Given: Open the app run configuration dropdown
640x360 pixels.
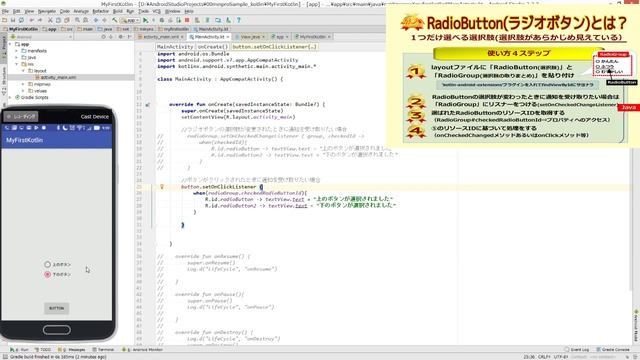Looking at the screenshot, I should 130,20.
